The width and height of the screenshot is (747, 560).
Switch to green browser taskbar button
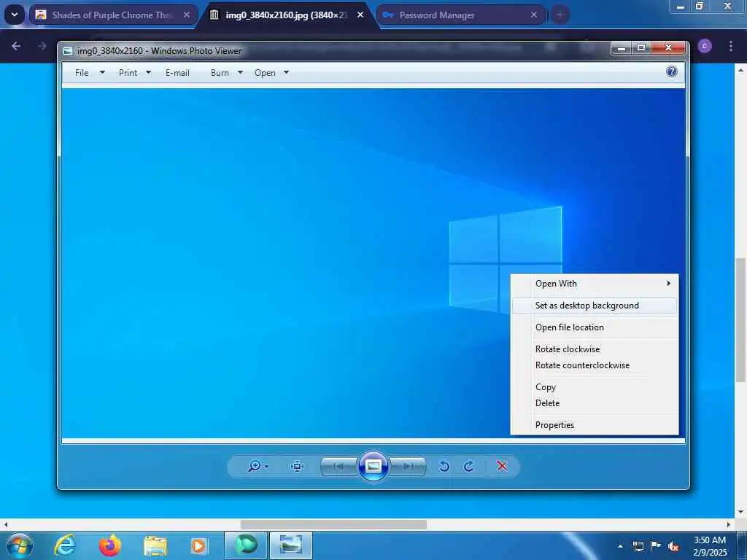pyautogui.click(x=246, y=545)
